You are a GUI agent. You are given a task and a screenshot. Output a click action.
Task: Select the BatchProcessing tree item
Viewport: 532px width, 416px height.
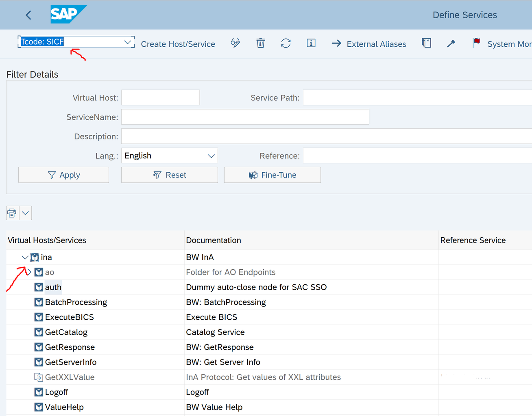click(x=76, y=302)
